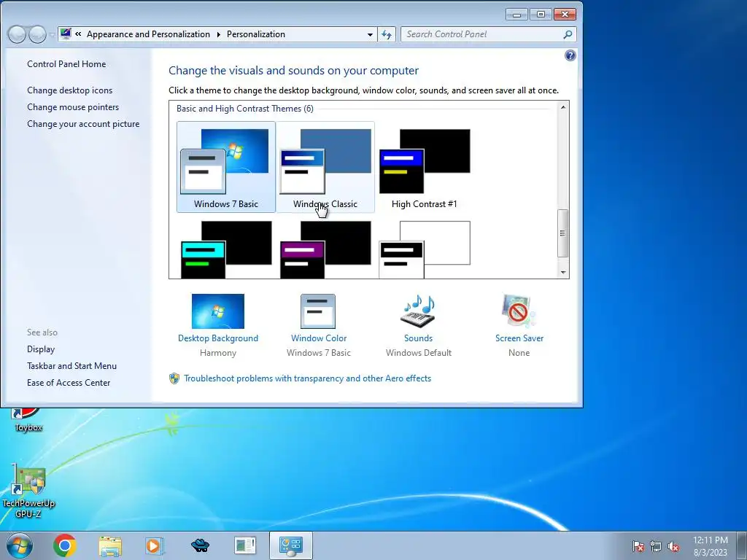This screenshot has width=747, height=560.
Task: Open Change mouse pointers
Action: (73, 107)
